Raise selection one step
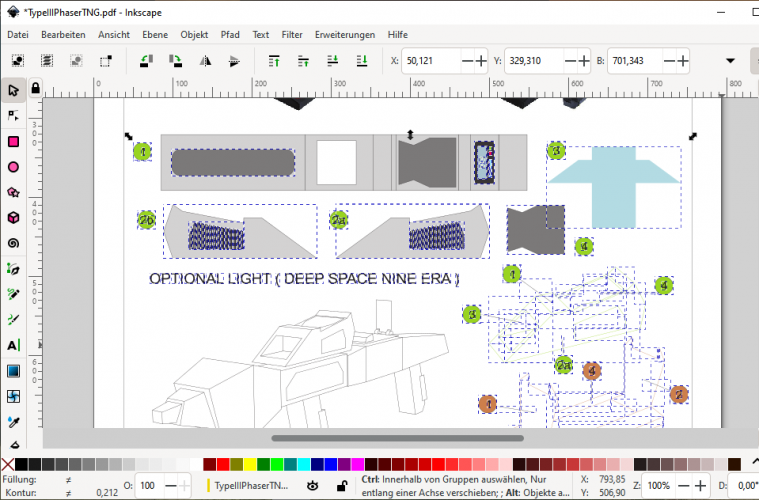The width and height of the screenshot is (759, 500). (x=304, y=61)
